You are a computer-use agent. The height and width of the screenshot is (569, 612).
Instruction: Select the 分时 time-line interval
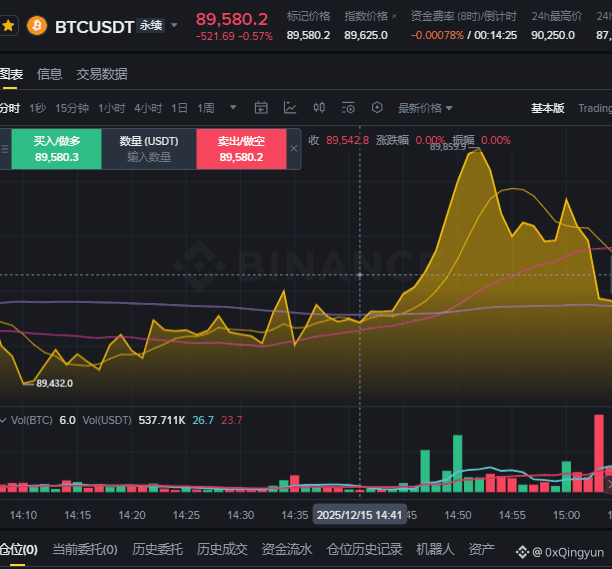tap(9, 108)
